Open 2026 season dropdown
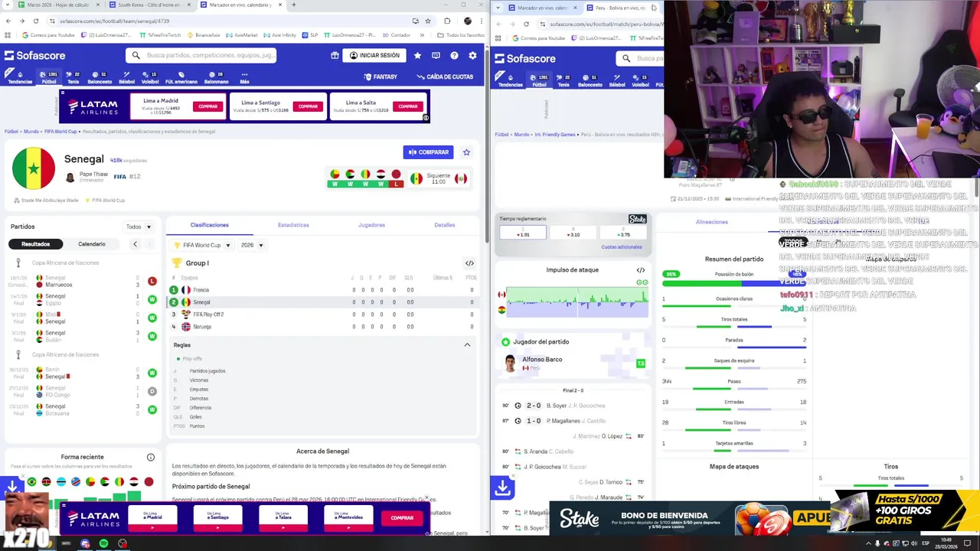Screen dimensions: 980x551 pyautogui.click(x=252, y=246)
